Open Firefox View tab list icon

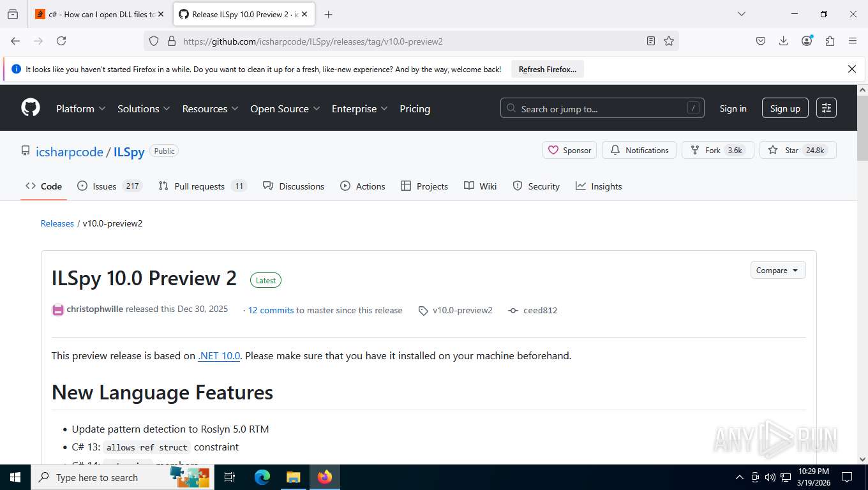tap(13, 14)
